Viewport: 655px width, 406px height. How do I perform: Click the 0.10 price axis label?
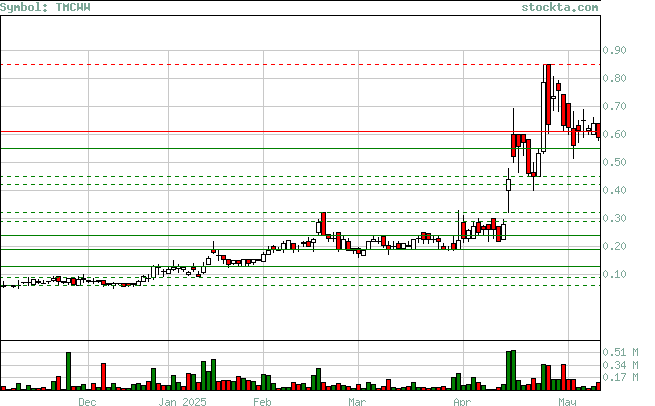click(614, 274)
